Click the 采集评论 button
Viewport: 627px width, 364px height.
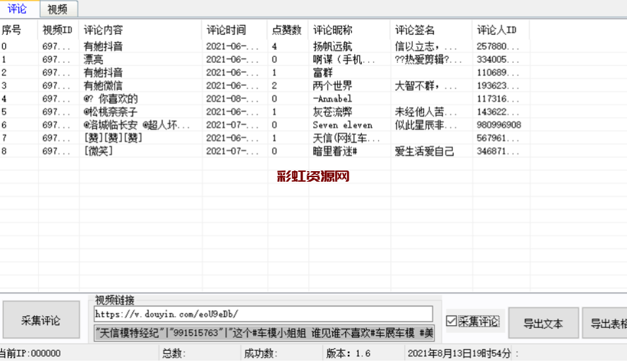tap(41, 321)
